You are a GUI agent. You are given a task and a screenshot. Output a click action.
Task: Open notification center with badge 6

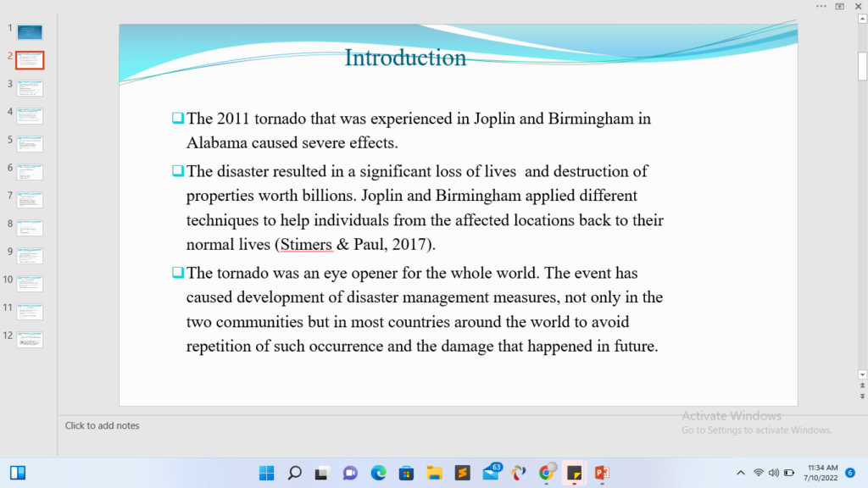pos(850,473)
